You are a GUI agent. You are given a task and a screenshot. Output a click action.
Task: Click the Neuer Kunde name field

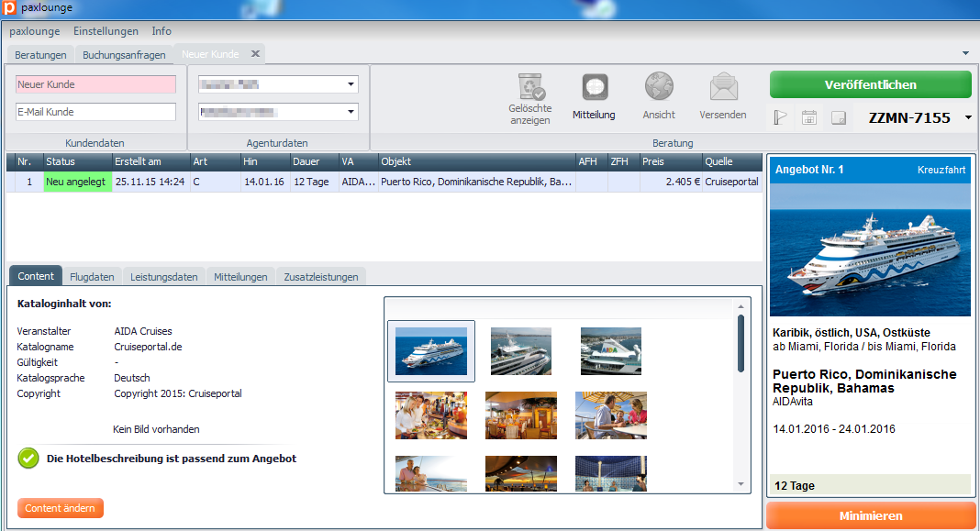pos(95,84)
